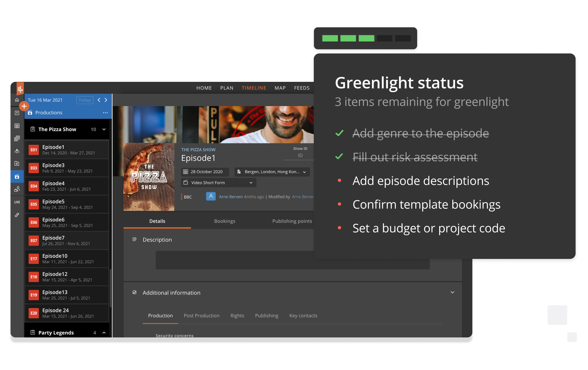Click the Description text area
588x370 pixels.
tap(293, 260)
